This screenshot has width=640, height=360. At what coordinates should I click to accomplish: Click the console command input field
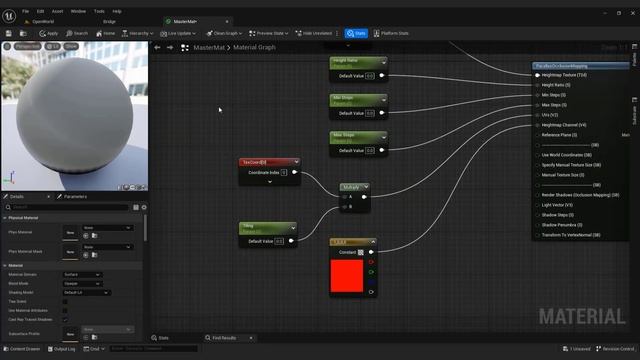click(x=153, y=349)
